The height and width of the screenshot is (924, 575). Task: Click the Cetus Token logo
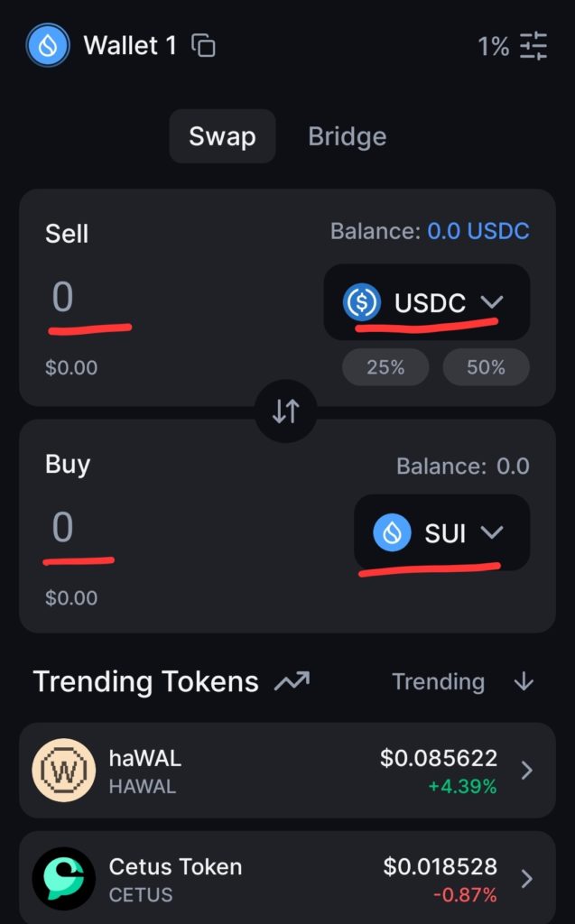click(63, 879)
